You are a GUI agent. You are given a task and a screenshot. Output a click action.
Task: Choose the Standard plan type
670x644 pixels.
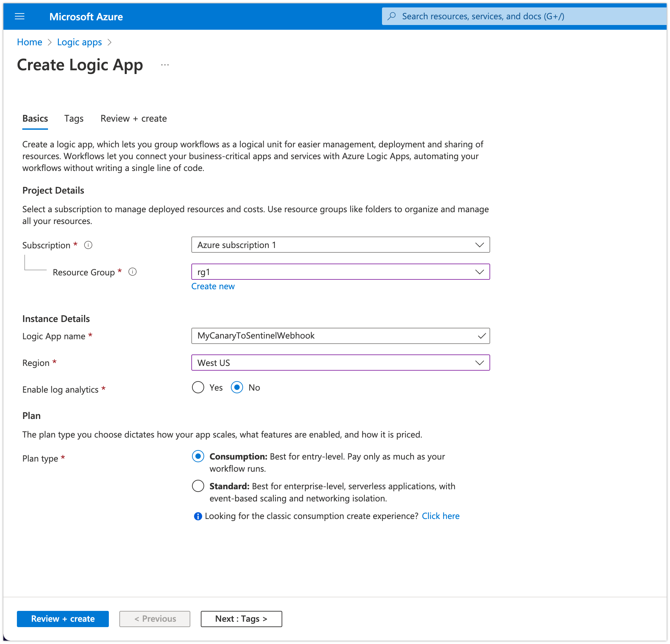[x=198, y=486]
